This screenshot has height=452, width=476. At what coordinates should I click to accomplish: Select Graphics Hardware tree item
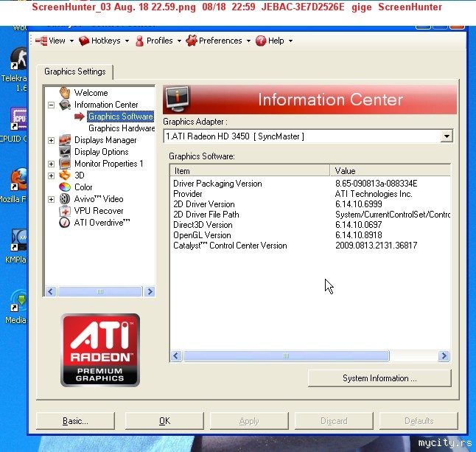122,128
